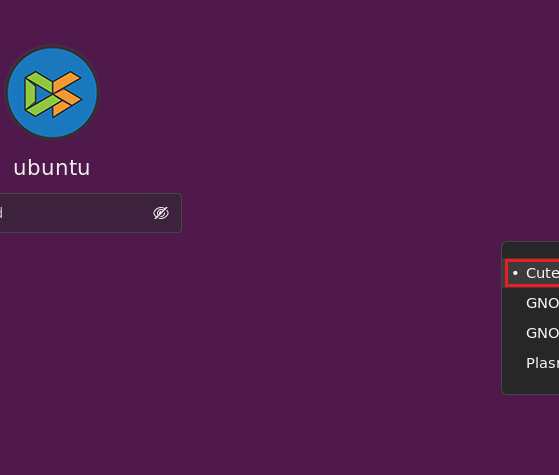Click the ubuntu username label
559x475 pixels.
(x=52, y=168)
